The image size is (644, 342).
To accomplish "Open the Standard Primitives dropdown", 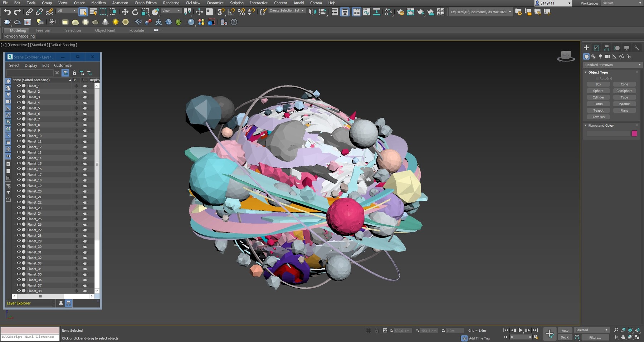I will coord(613,65).
